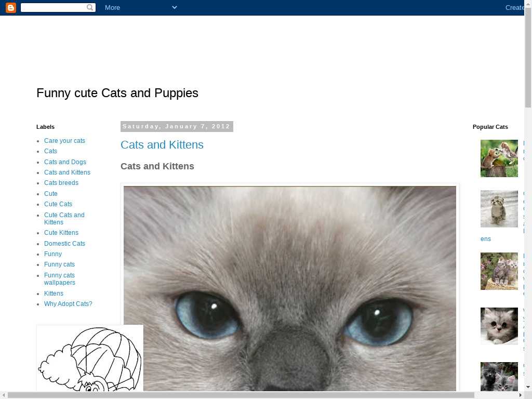The height and width of the screenshot is (399, 532).
Task: Click the blue-eyed cat post image
Action: pyautogui.click(x=290, y=288)
